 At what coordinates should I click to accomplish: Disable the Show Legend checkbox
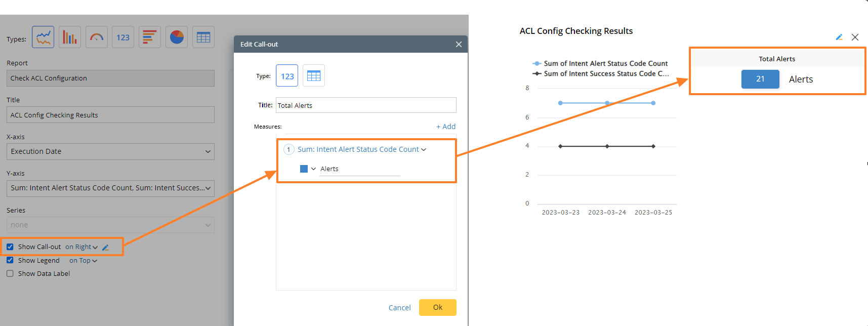[x=10, y=260]
